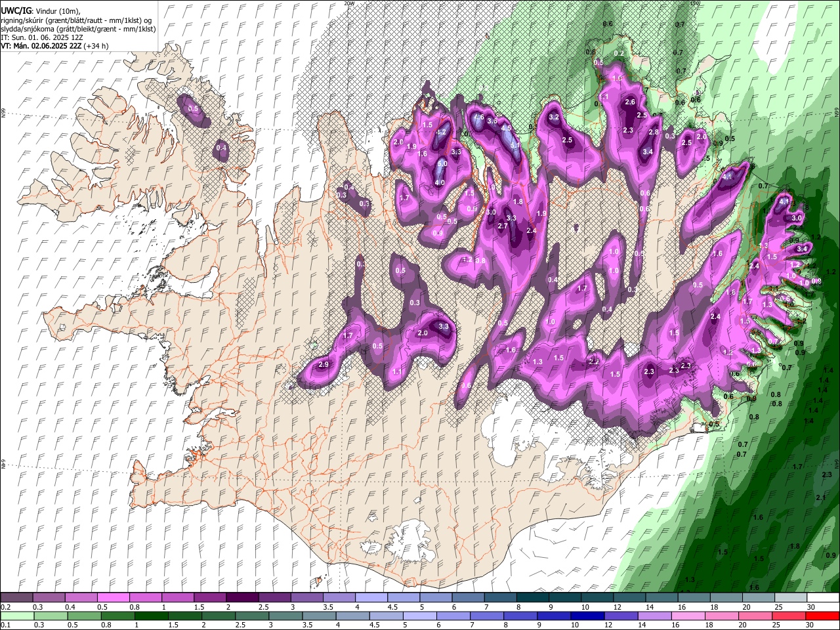Select the violet 12–14 rain swatch
The image size is (840, 630).
(x=620, y=616)
